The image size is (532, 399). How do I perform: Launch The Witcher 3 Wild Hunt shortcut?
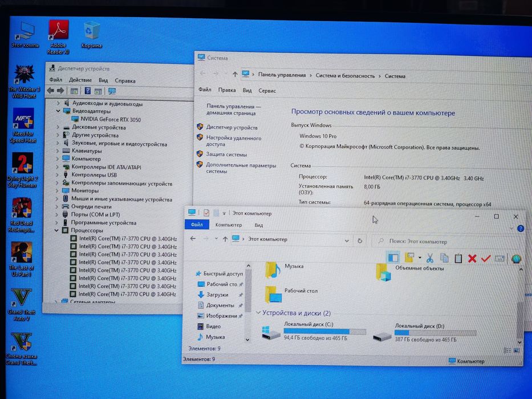click(24, 82)
